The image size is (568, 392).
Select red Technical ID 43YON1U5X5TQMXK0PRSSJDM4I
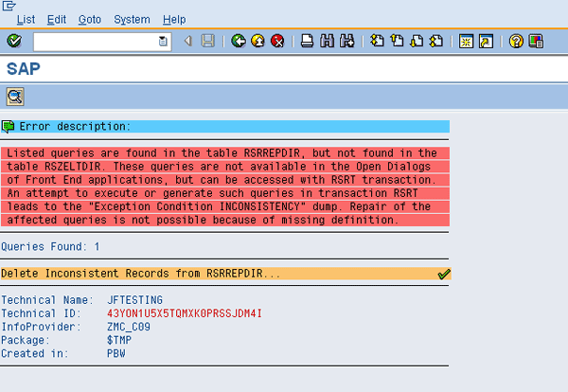tap(185, 313)
